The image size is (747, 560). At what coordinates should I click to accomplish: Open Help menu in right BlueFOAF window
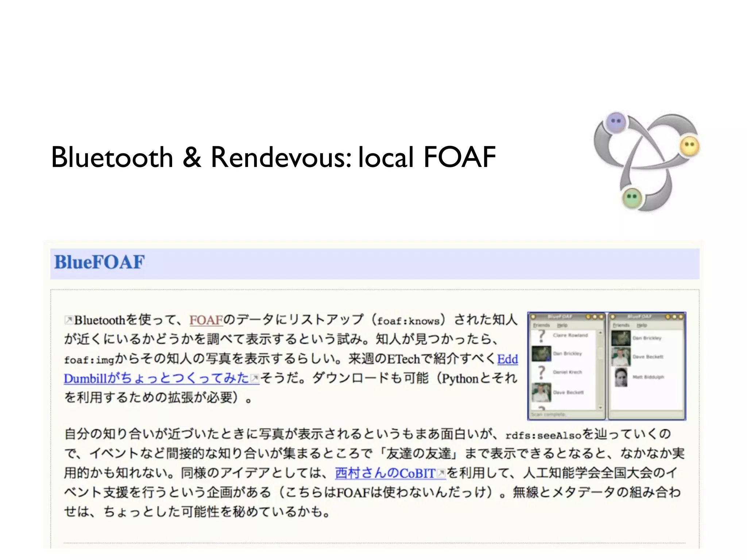(x=642, y=325)
